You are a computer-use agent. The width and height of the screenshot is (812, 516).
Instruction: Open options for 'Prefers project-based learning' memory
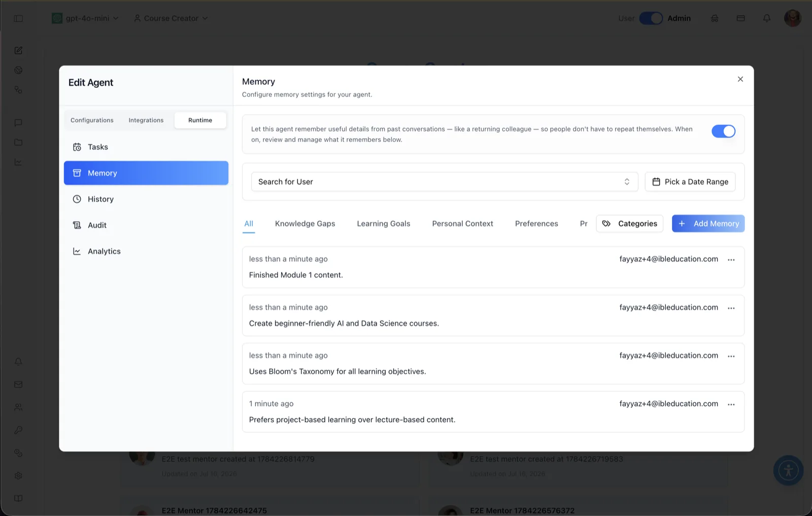click(731, 404)
